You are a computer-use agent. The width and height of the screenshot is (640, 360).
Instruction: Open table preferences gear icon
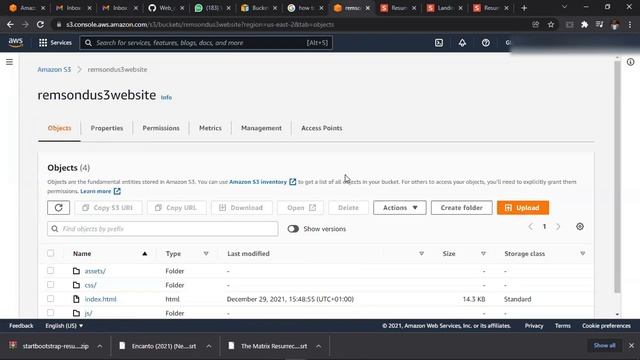click(x=580, y=227)
